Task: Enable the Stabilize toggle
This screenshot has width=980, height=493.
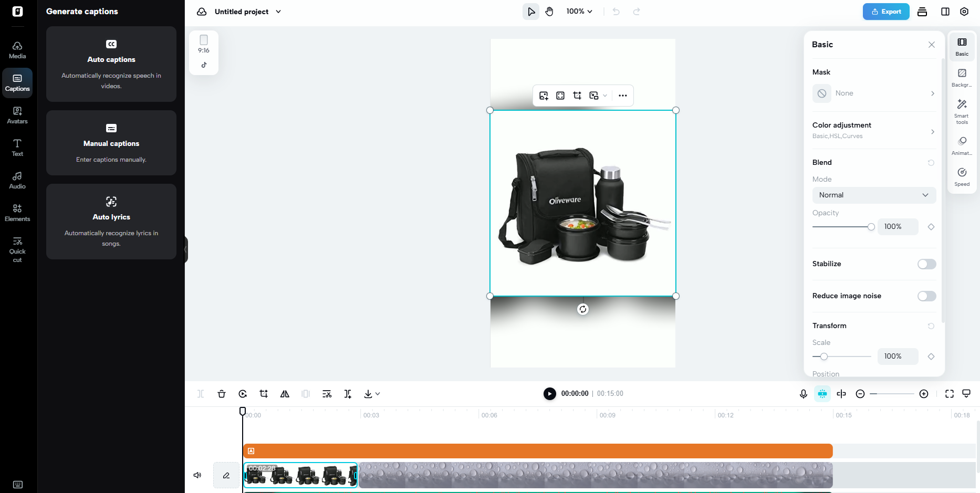Action: click(x=926, y=264)
